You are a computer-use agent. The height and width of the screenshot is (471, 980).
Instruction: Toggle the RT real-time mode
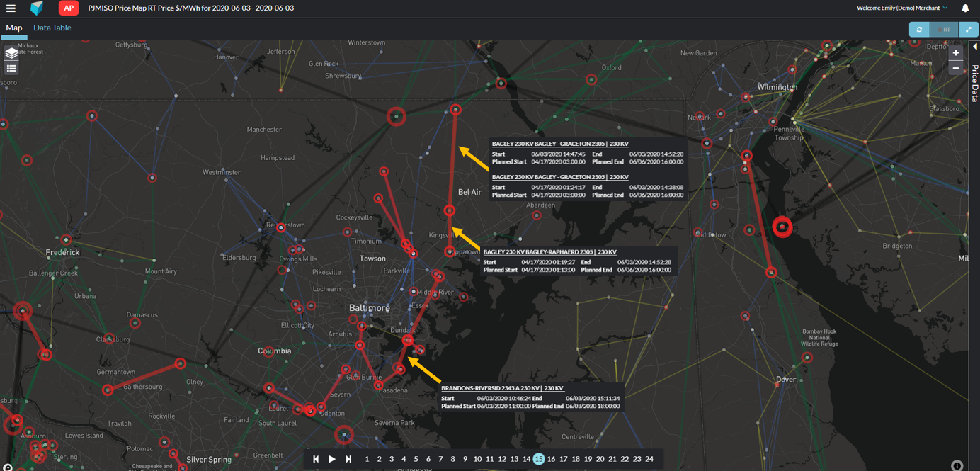(943, 30)
